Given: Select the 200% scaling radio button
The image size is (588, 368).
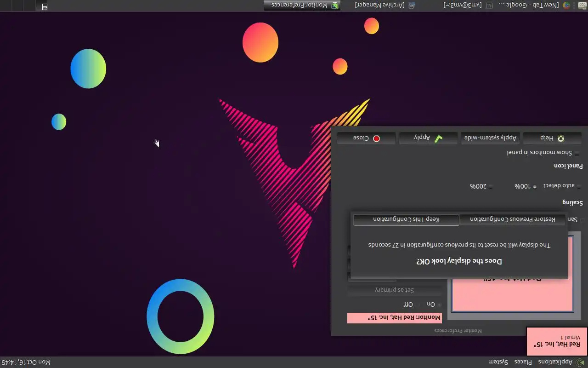Looking at the screenshot, I should click(481, 186).
